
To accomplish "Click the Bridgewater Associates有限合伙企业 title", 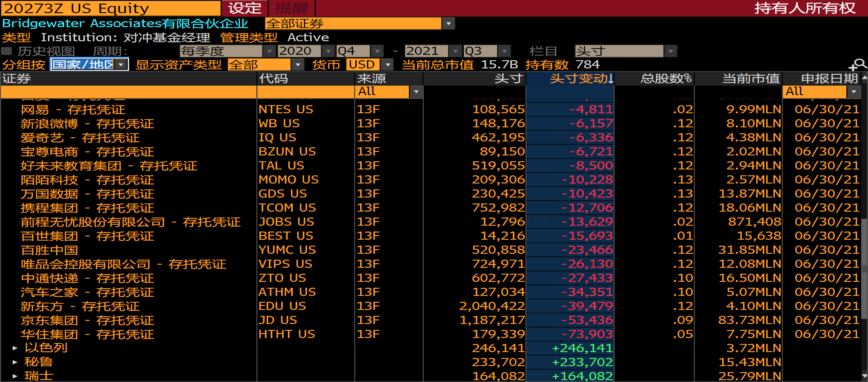I will [125, 24].
